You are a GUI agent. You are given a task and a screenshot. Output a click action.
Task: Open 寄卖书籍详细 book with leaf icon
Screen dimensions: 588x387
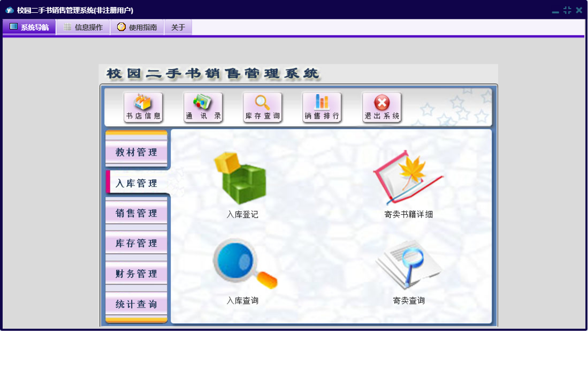(408, 177)
